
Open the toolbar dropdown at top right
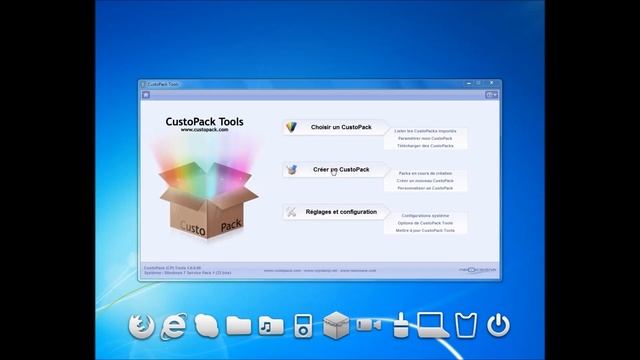(x=491, y=95)
